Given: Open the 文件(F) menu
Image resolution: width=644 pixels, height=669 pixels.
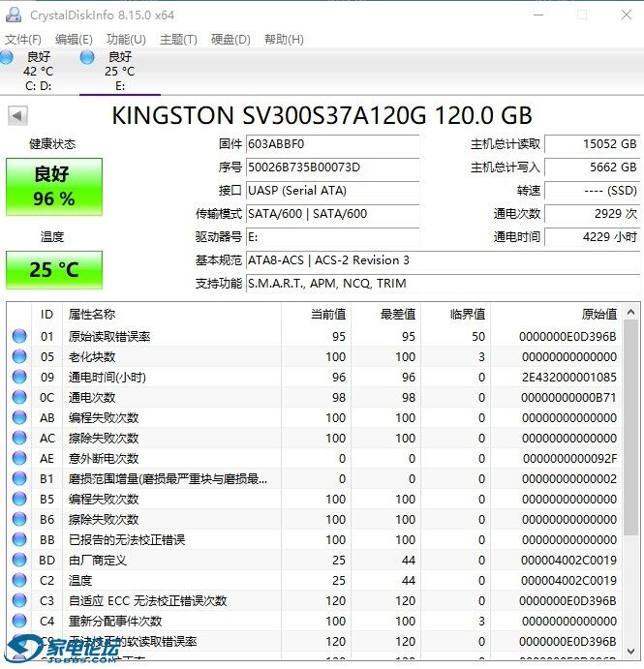Looking at the screenshot, I should point(23,40).
